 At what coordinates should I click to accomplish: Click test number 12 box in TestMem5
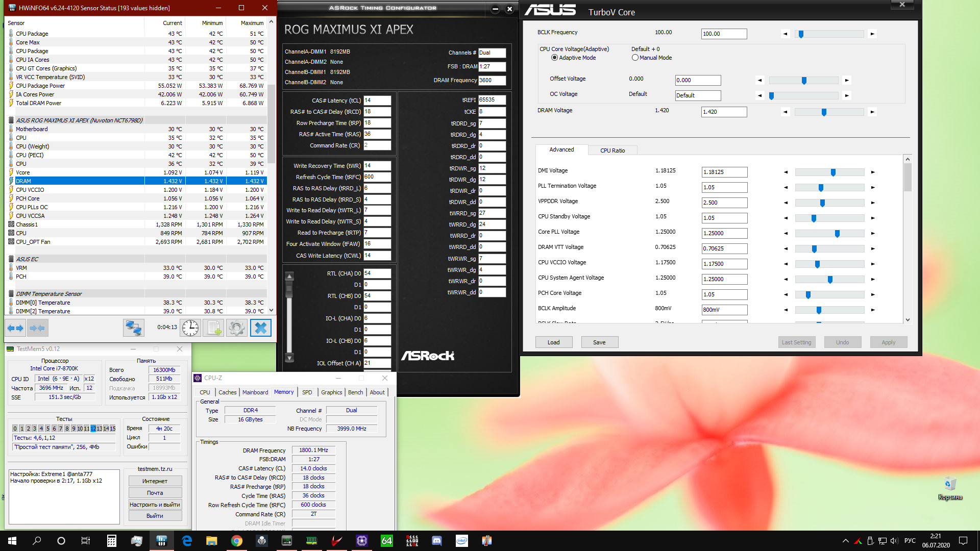(x=93, y=429)
